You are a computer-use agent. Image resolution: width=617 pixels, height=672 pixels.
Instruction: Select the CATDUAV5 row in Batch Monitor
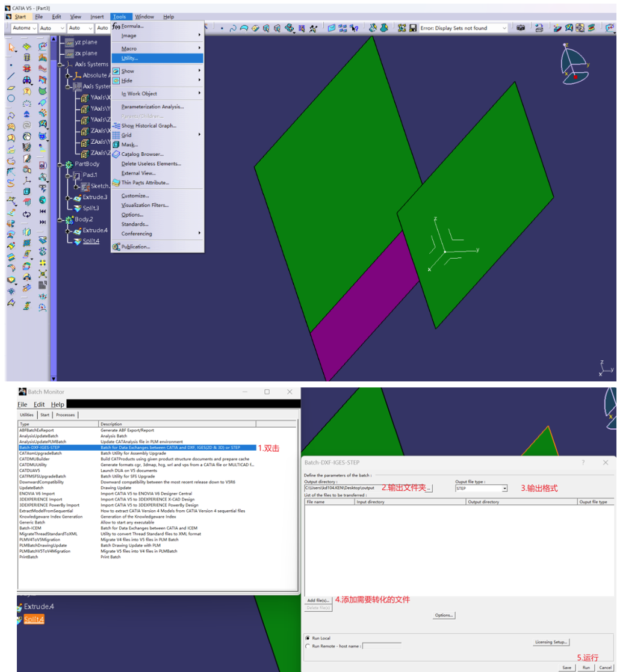pyautogui.click(x=137, y=470)
